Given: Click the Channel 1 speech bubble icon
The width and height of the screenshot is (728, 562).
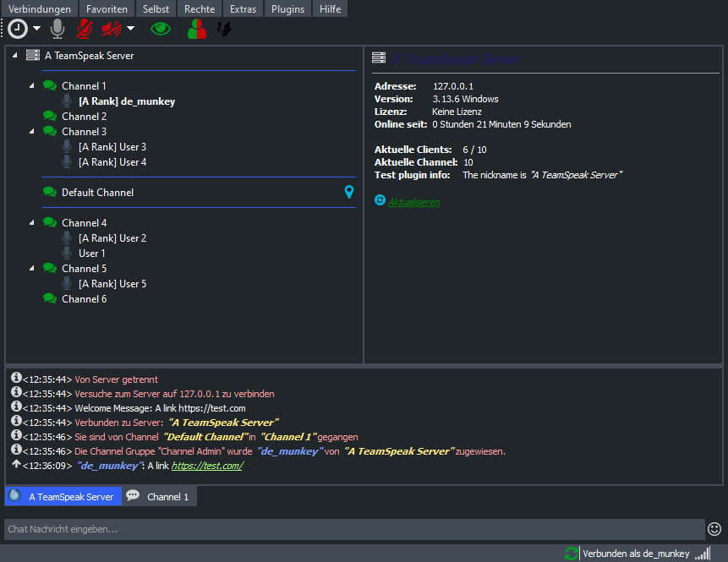Looking at the screenshot, I should click(x=50, y=85).
